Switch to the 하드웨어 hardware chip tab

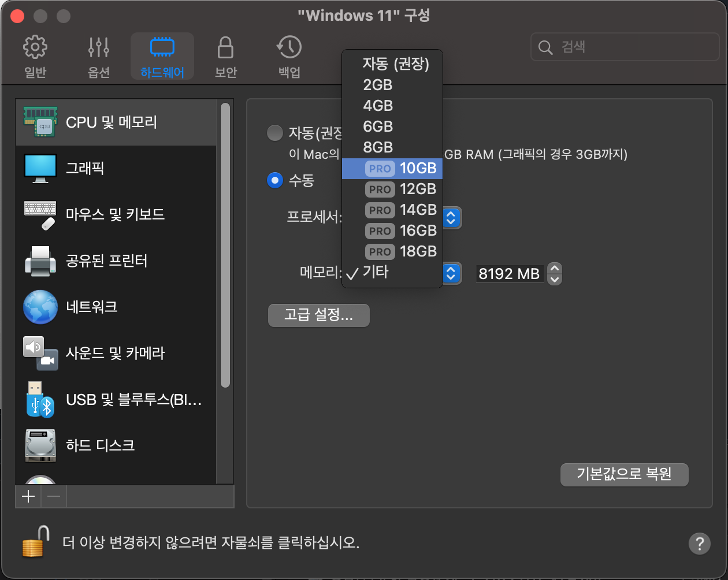162,57
